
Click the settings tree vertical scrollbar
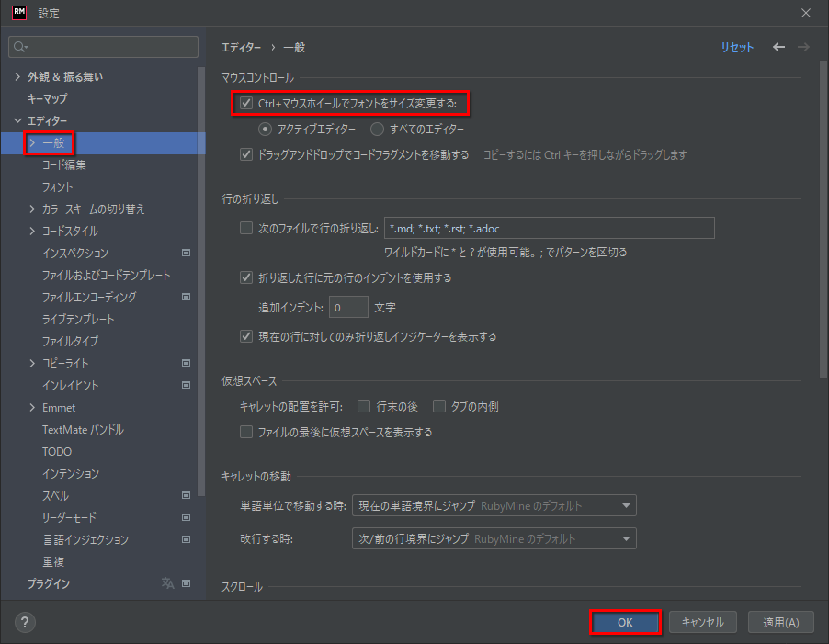(x=201, y=281)
